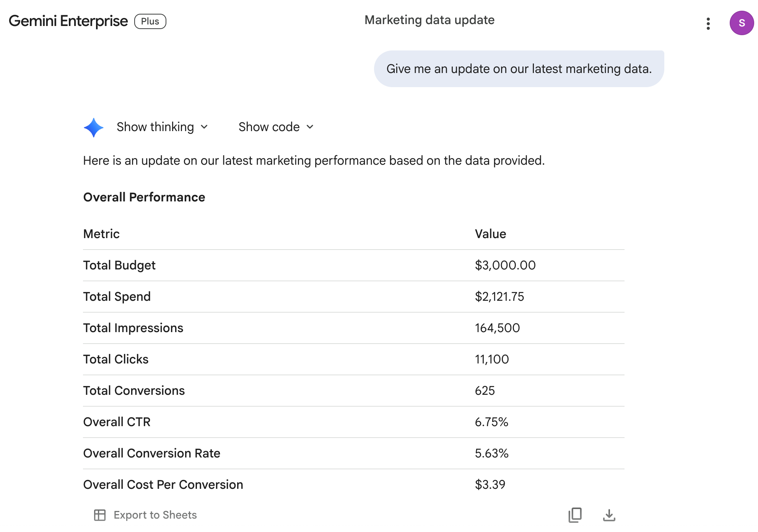
Task: Open the three-dot more options menu
Action: (x=708, y=23)
